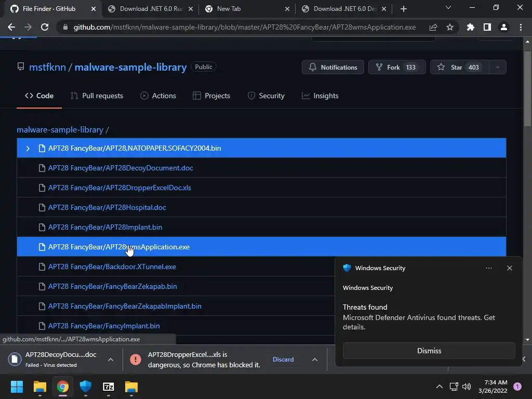This screenshot has width=532, height=399.
Task: Click the vertical page scrollbar
Action: pos(527,89)
